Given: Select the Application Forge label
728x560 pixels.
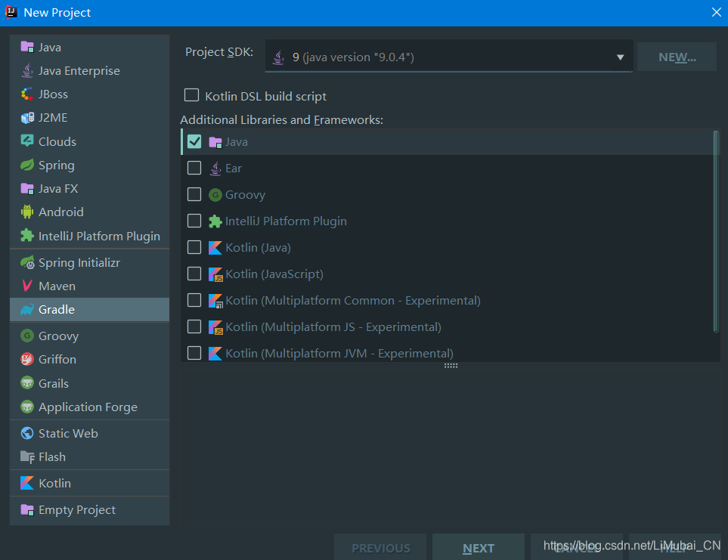Looking at the screenshot, I should pyautogui.click(x=88, y=407).
